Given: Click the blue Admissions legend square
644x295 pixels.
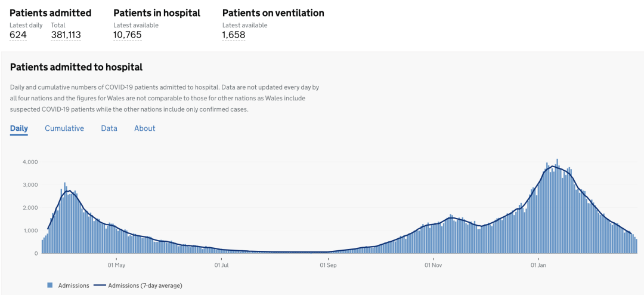Looking at the screenshot, I should click(50, 285).
